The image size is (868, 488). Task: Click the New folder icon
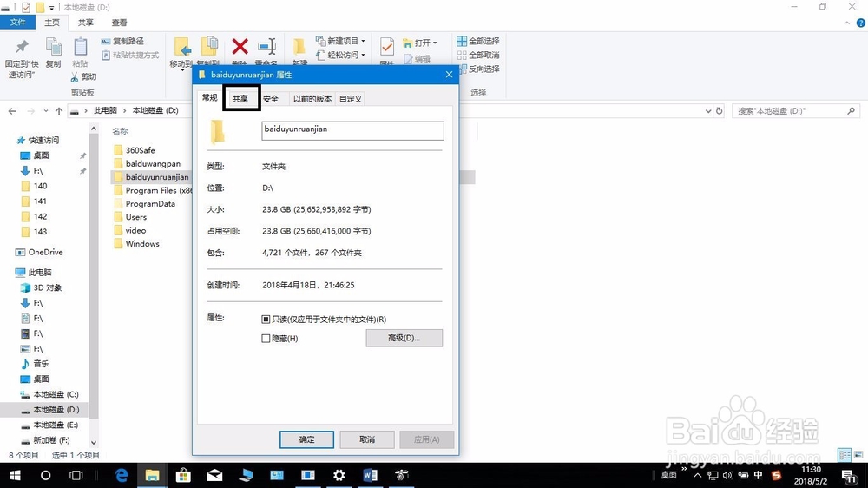[299, 47]
